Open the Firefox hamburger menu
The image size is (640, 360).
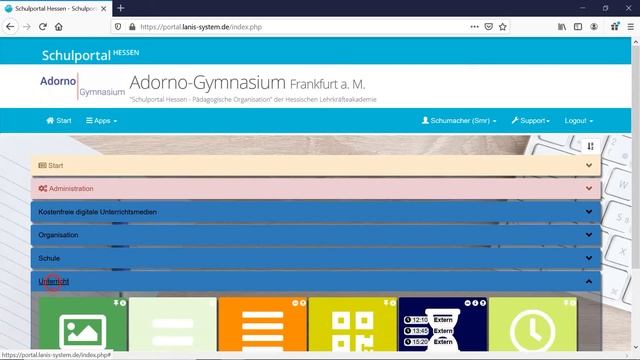[631, 27]
